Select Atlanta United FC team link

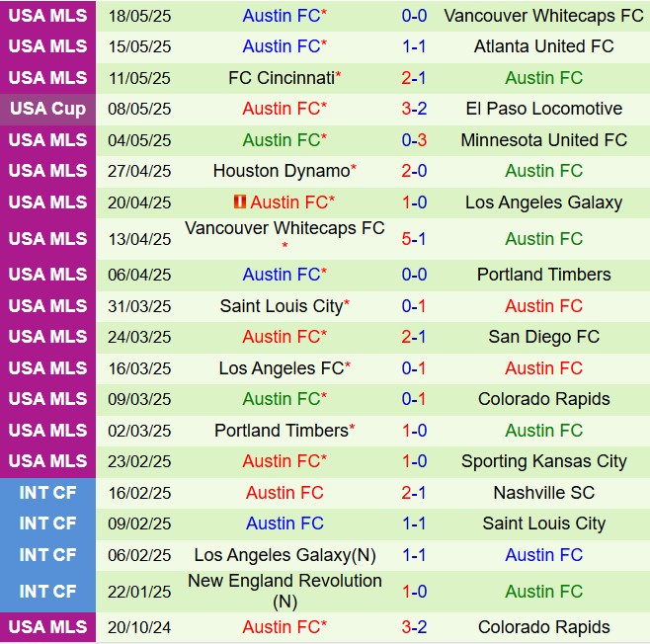pos(543,46)
